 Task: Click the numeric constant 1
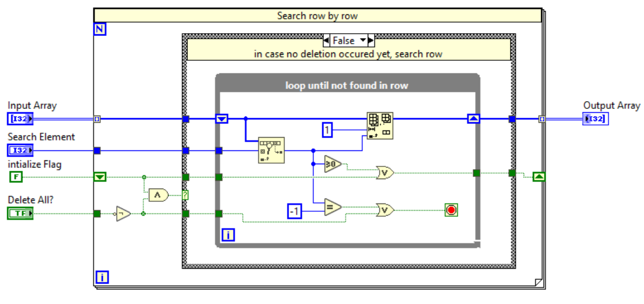click(x=327, y=131)
